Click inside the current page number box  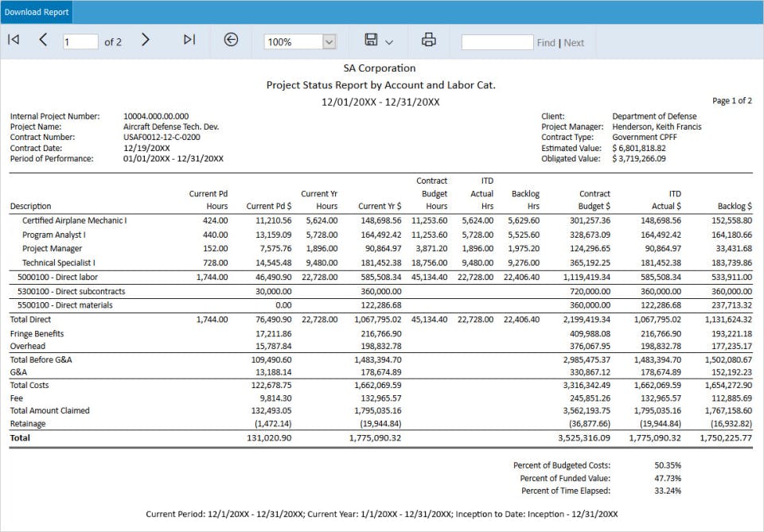(x=80, y=40)
